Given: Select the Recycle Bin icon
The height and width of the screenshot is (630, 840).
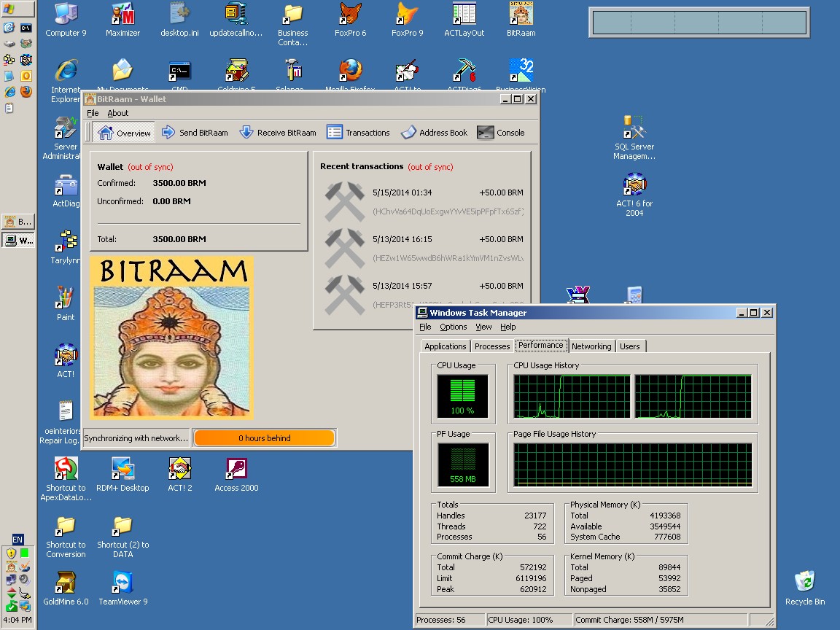Looking at the screenshot, I should coord(805,588).
